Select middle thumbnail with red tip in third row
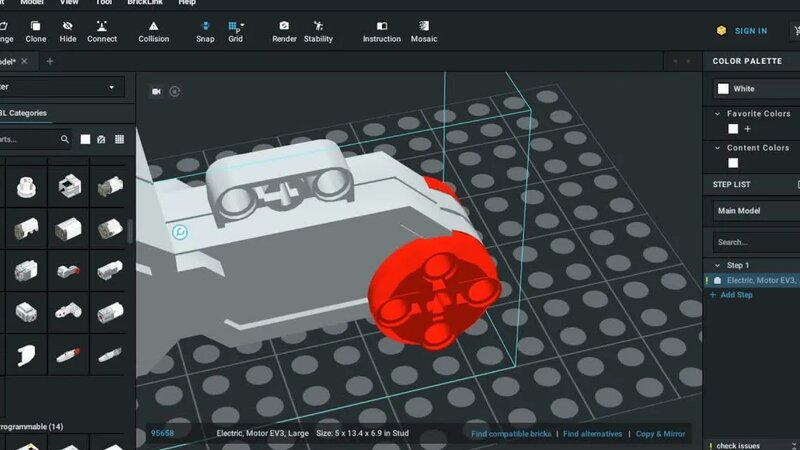Viewport: 800px width, 450px height. [68, 271]
